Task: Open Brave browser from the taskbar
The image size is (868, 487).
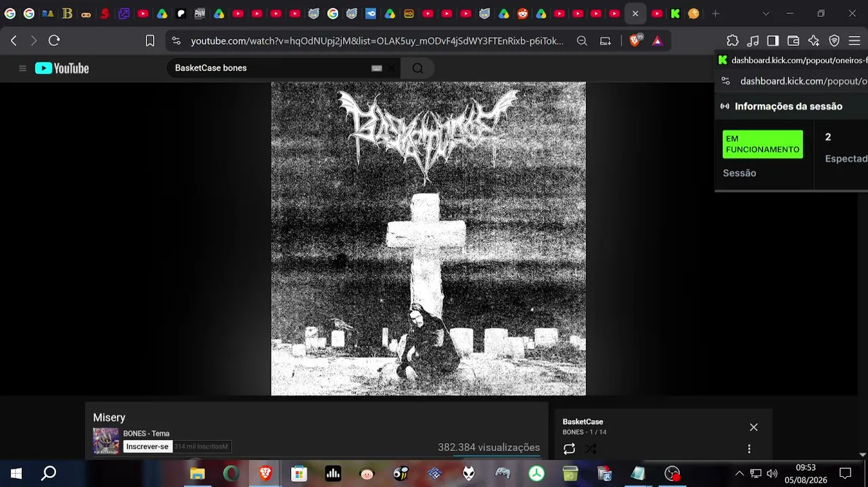Action: point(265,473)
